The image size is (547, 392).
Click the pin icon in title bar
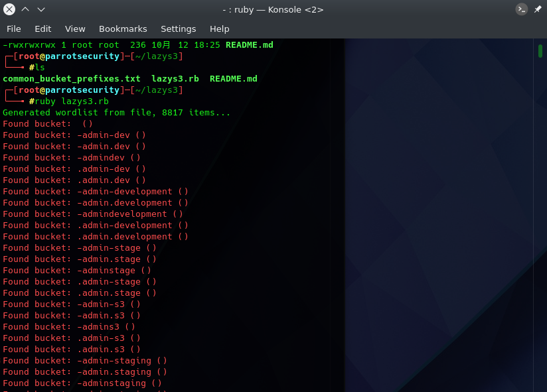point(538,9)
